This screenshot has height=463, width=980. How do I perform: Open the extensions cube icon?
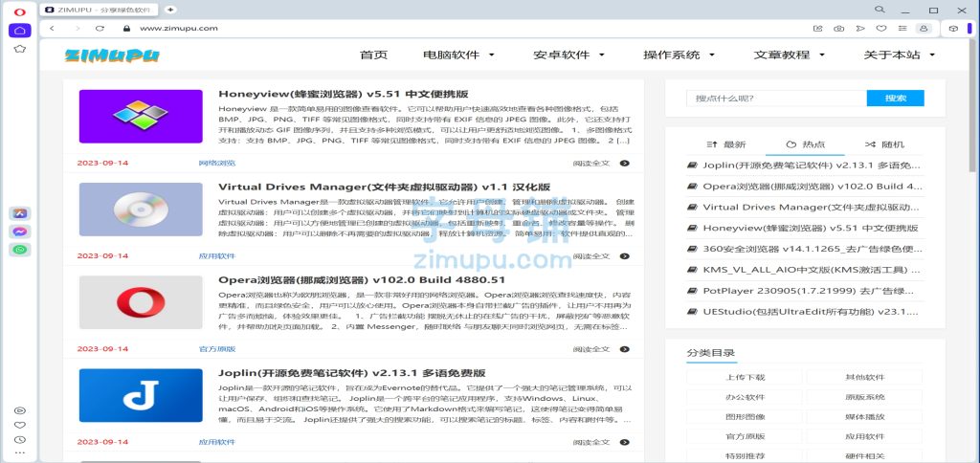953,28
